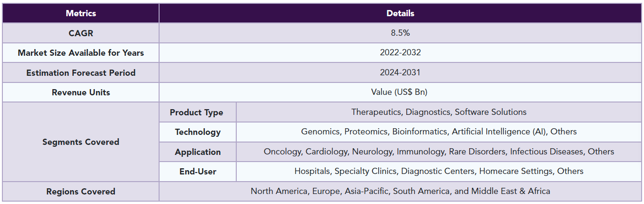Click the Value (US$ Bn) cell
This screenshot has width=644, height=204.
(400, 92)
